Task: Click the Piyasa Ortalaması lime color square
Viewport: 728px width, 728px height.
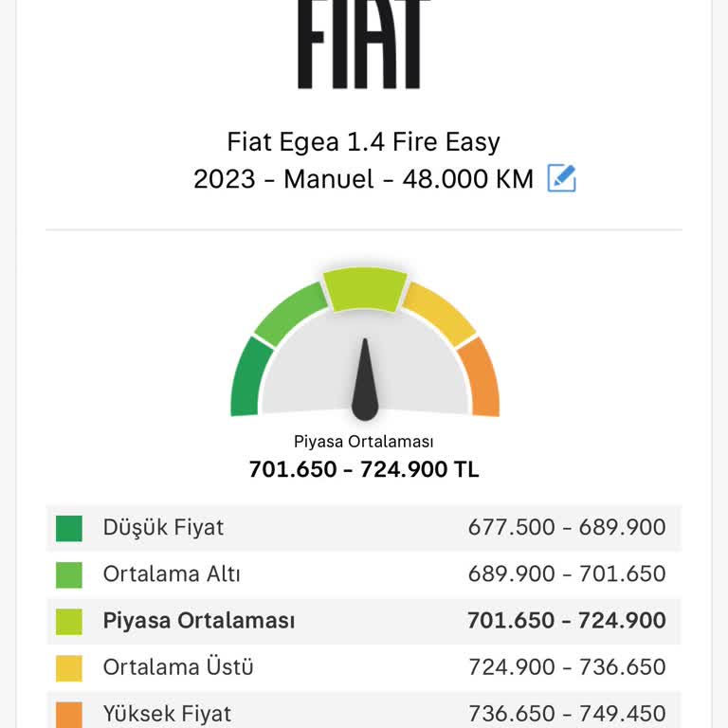Action: 69,622
